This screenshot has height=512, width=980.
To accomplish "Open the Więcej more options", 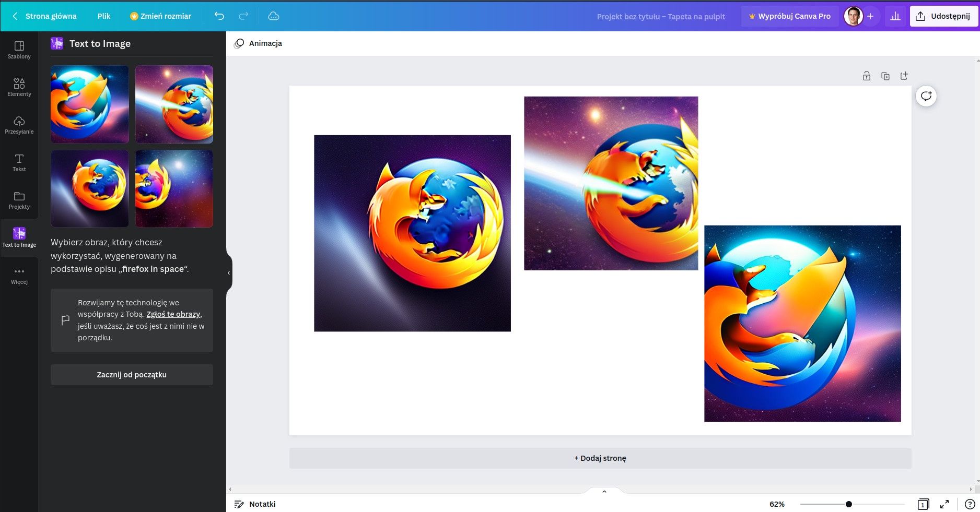I will pos(19,276).
